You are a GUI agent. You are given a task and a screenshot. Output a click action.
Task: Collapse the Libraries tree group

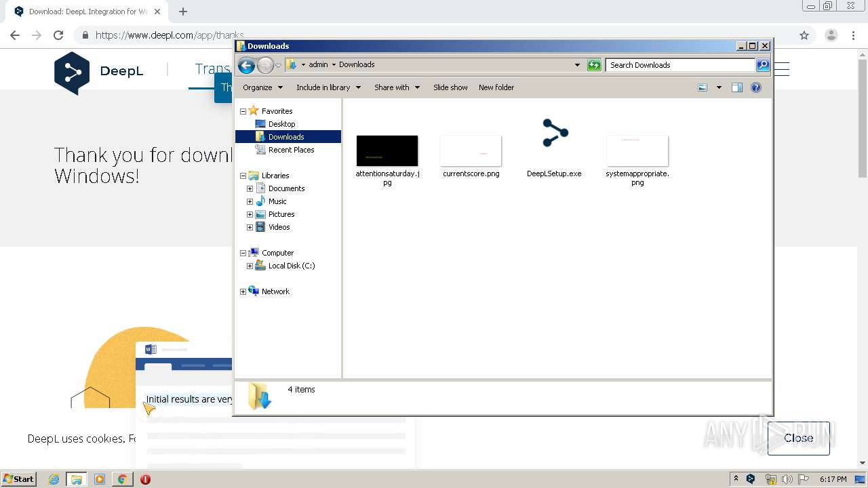[243, 176]
